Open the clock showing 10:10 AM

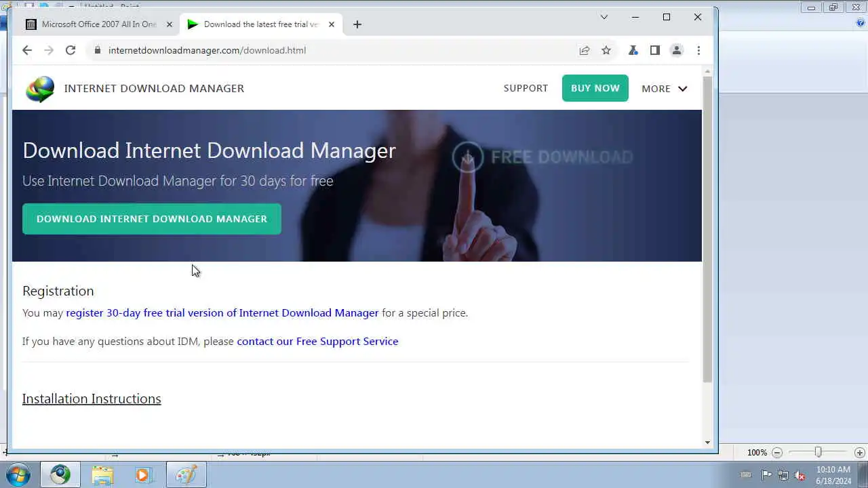833,475
